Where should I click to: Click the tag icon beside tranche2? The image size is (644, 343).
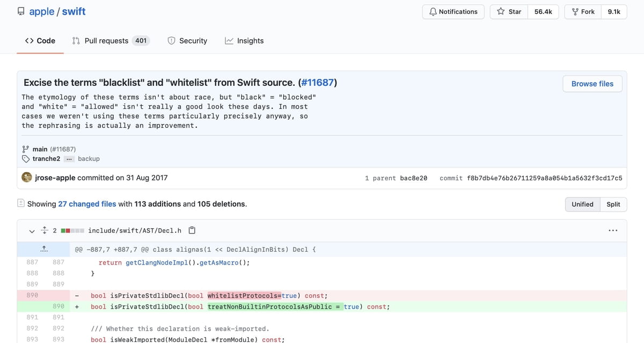click(x=25, y=159)
